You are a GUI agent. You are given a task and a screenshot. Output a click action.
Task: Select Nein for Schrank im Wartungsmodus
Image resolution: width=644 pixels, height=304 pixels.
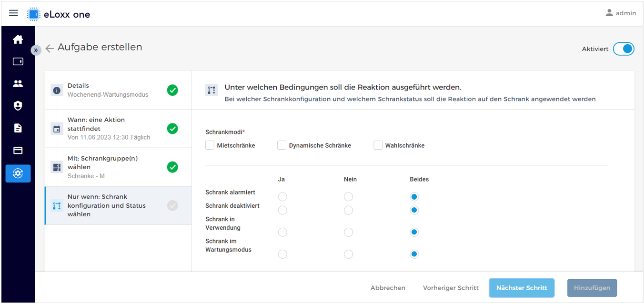click(349, 254)
